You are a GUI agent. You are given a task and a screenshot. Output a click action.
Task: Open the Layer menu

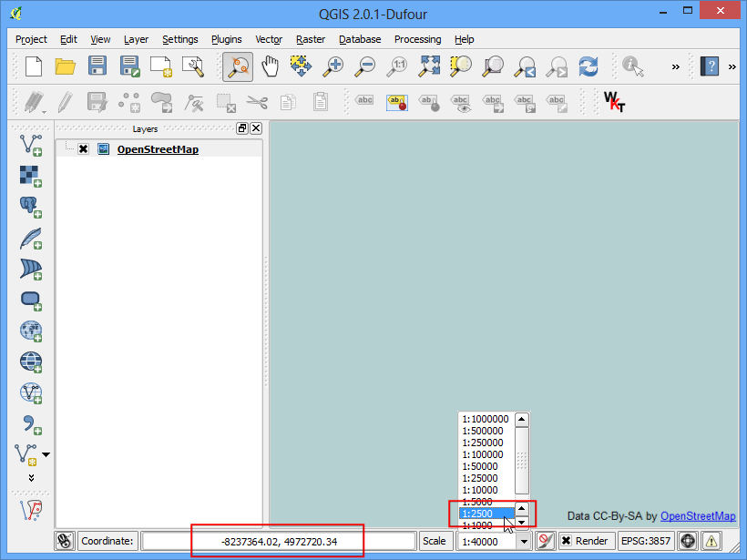137,39
